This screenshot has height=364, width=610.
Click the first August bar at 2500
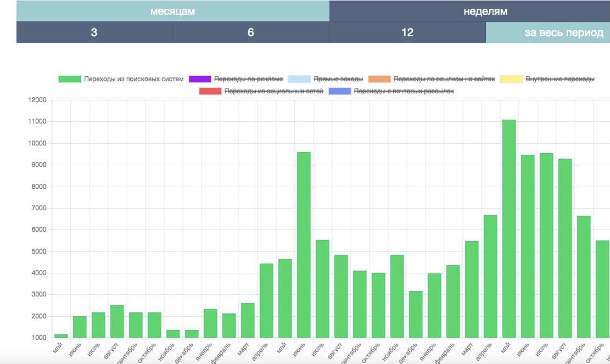117,321
